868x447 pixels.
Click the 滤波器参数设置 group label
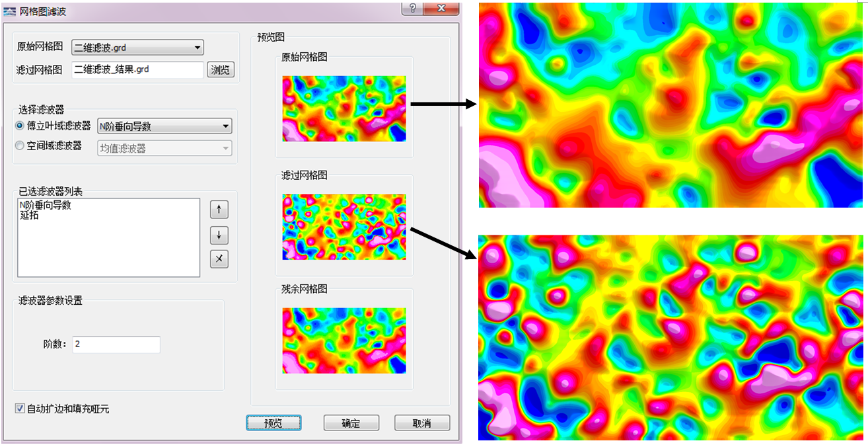point(50,300)
